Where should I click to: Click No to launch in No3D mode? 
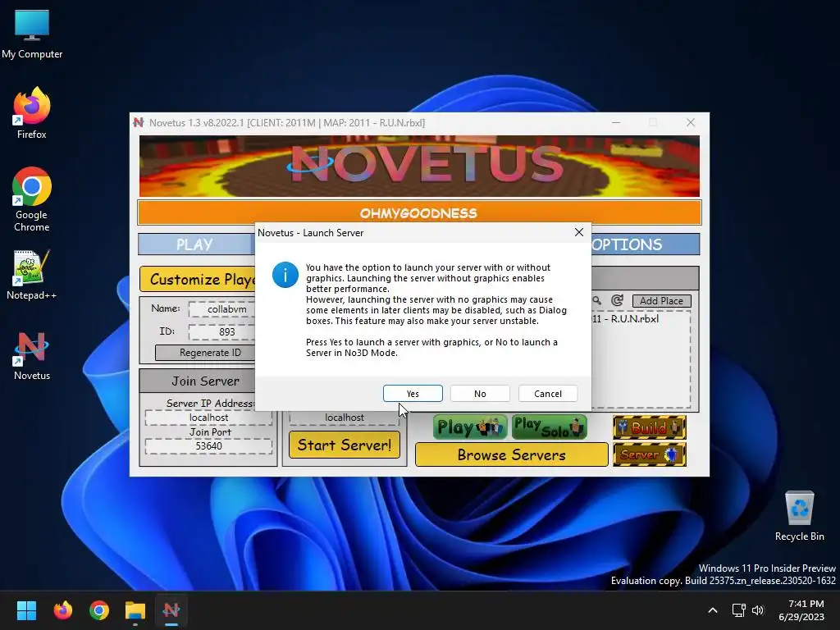tap(480, 393)
